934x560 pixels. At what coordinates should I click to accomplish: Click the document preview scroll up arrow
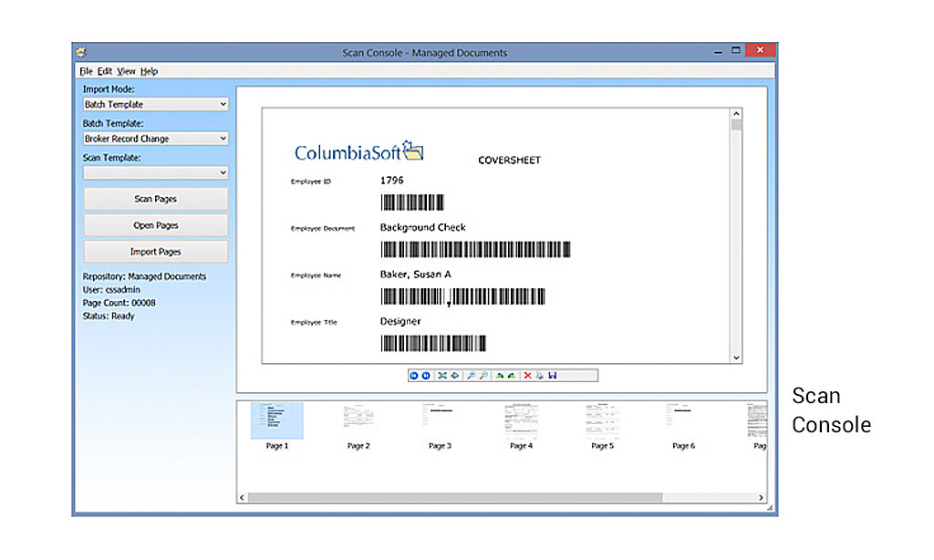[x=736, y=114]
